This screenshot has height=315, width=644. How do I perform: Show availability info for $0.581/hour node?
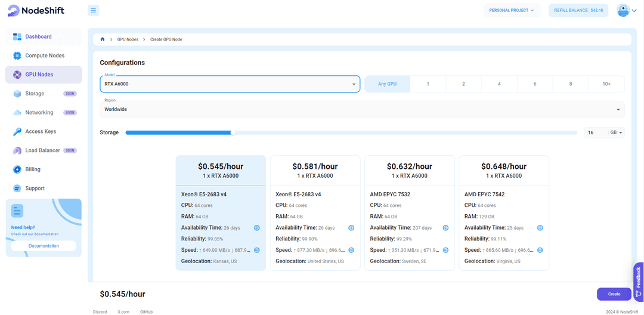point(351,227)
